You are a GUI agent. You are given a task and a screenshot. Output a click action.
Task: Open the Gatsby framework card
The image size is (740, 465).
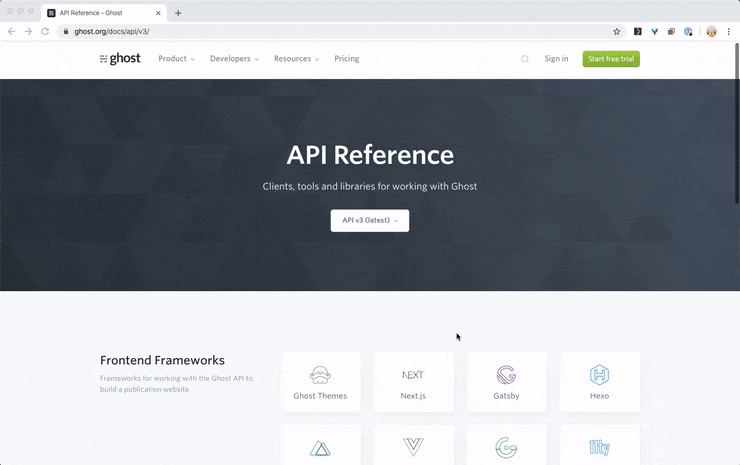[x=506, y=382]
